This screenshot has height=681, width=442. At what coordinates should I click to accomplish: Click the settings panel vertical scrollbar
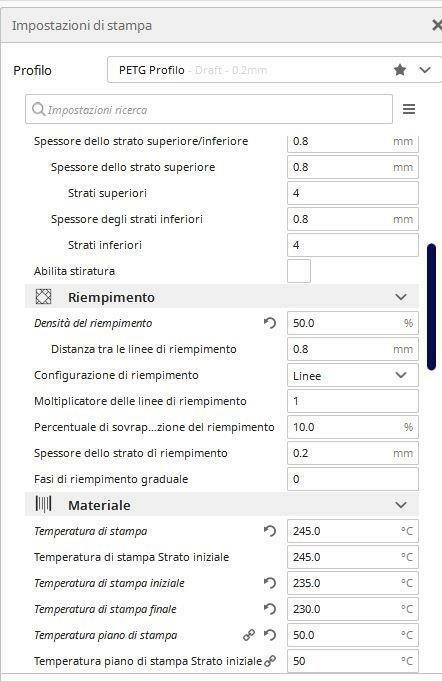(431, 307)
